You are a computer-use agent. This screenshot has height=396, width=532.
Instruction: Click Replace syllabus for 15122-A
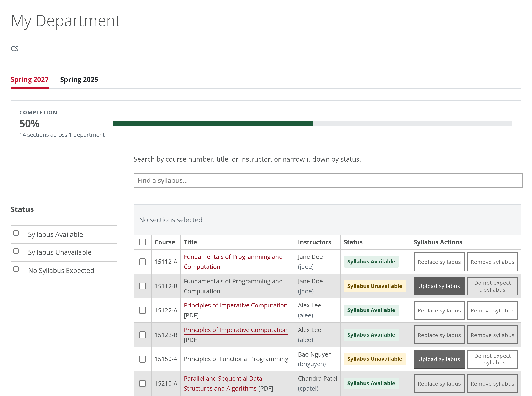point(439,310)
